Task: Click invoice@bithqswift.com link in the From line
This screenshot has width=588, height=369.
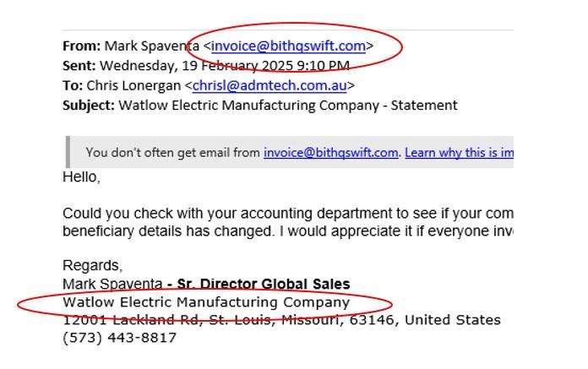Action: pyautogui.click(x=288, y=46)
